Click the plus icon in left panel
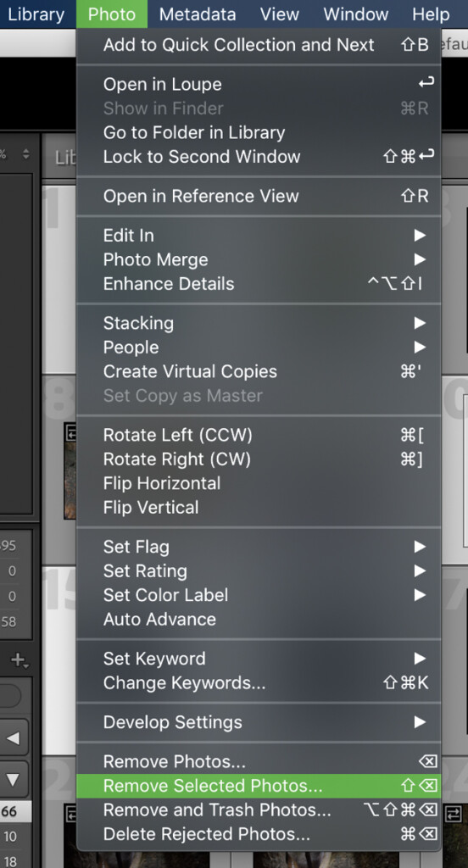 19,659
